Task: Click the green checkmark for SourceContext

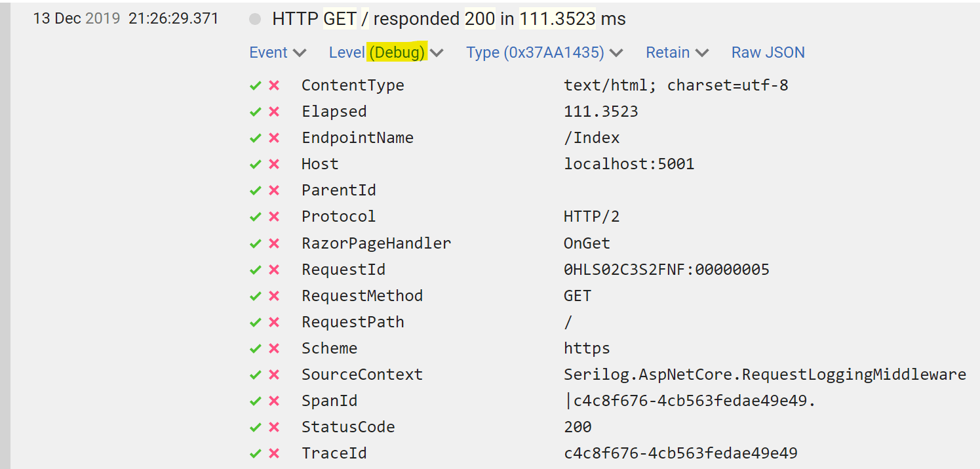Action: pos(256,375)
